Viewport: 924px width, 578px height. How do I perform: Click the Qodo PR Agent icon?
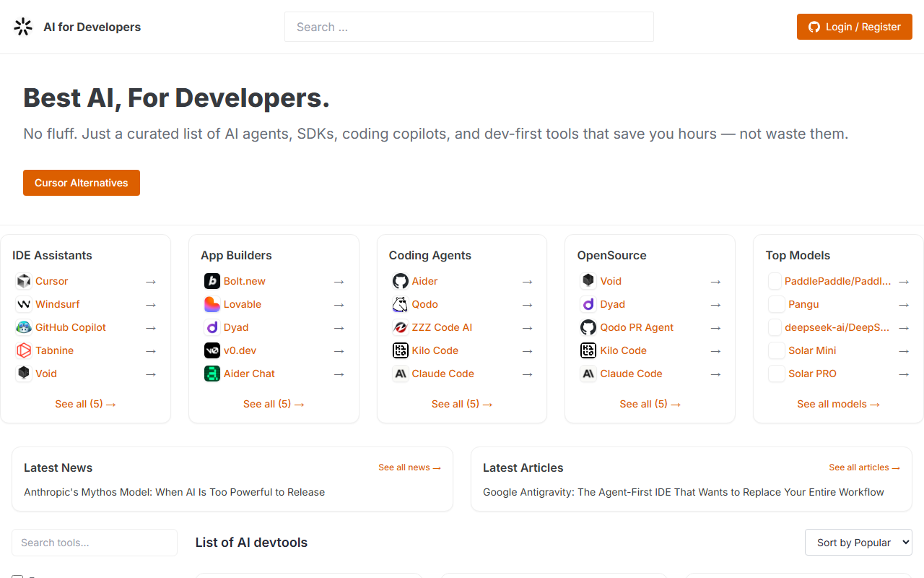click(x=589, y=327)
